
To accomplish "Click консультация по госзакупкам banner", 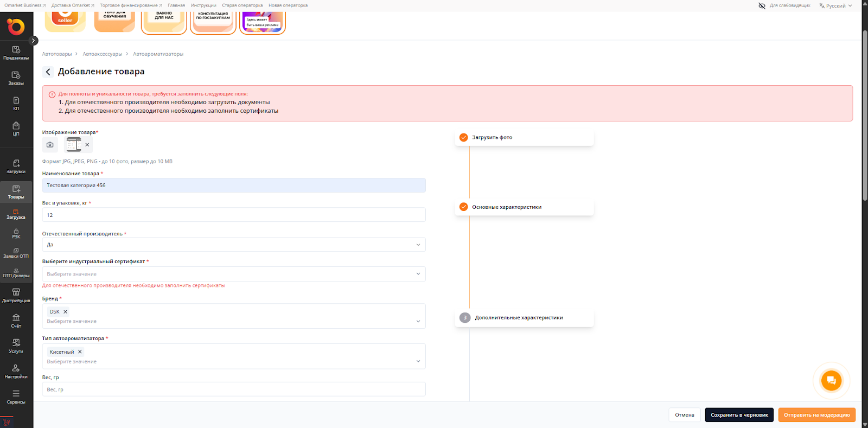I will [213, 22].
